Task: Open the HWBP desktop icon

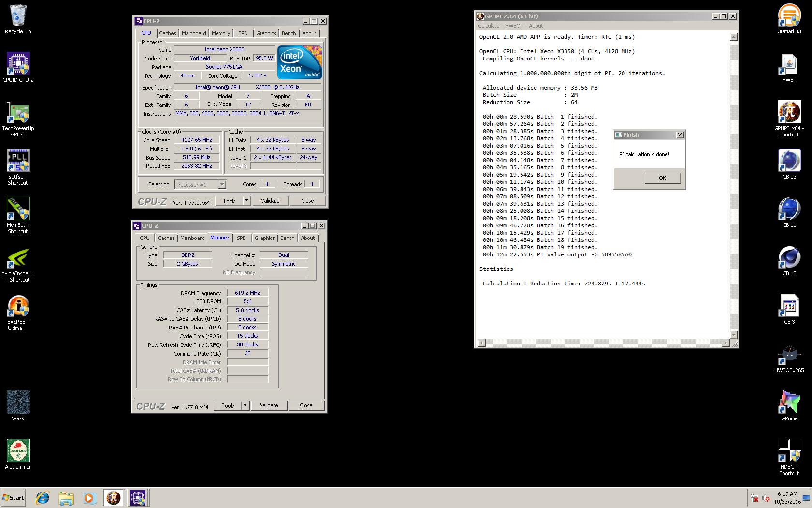Action: [789, 67]
